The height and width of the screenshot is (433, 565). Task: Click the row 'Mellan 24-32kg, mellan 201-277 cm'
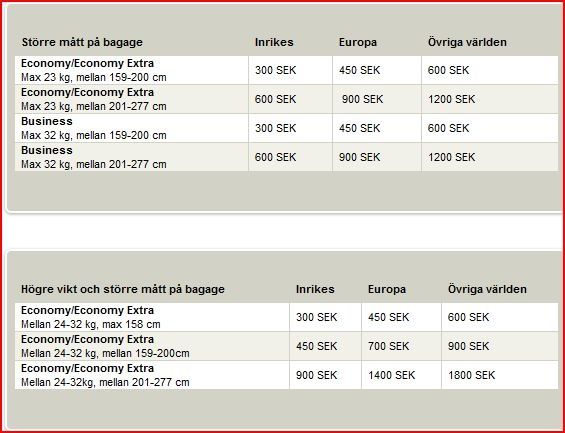point(286,375)
